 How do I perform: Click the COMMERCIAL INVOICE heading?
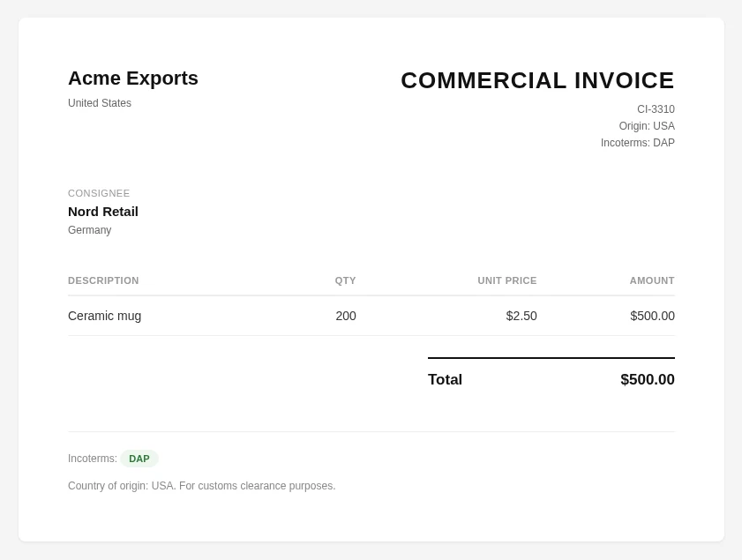[537, 80]
